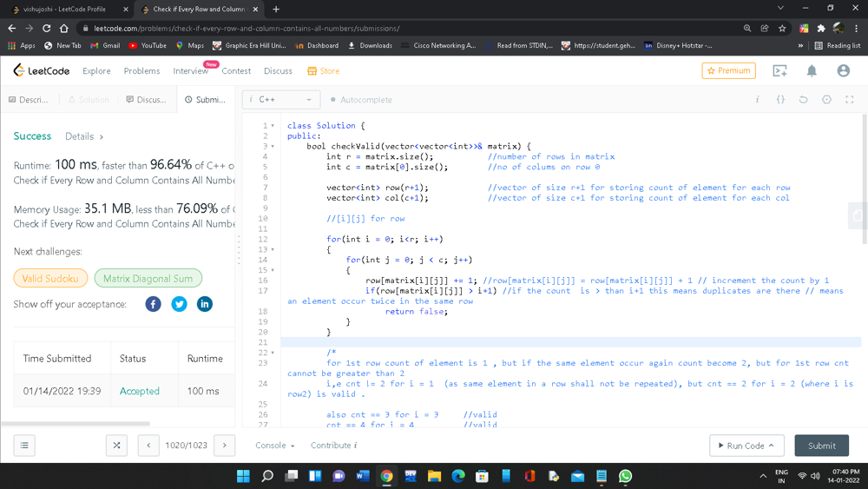Open the Valid Sudoku challenge

50,279
